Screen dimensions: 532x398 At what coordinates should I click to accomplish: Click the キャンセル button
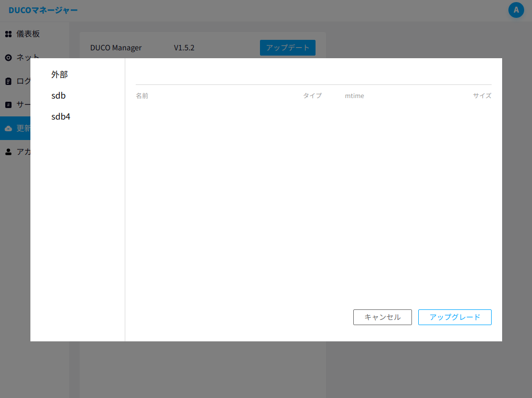click(383, 317)
